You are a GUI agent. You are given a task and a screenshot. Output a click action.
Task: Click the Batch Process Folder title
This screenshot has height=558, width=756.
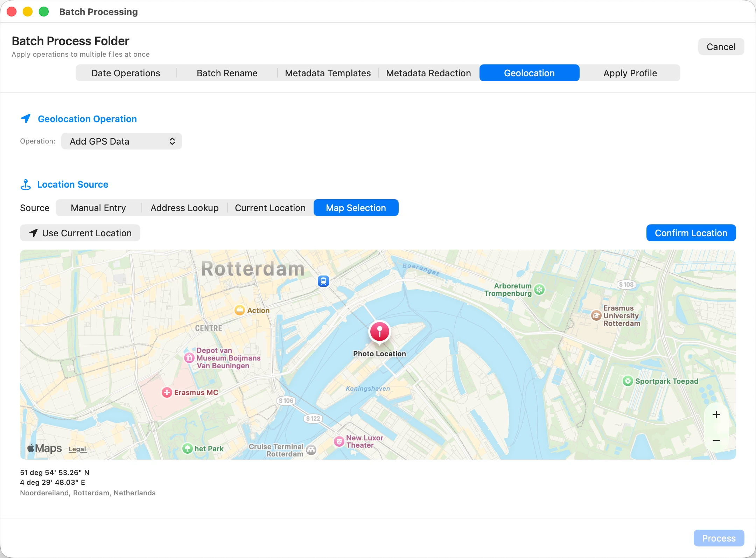(71, 41)
